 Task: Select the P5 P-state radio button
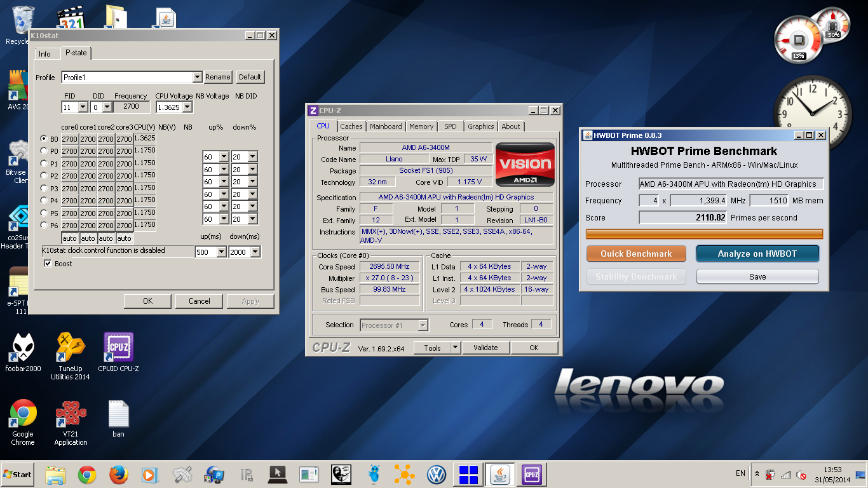[x=44, y=213]
